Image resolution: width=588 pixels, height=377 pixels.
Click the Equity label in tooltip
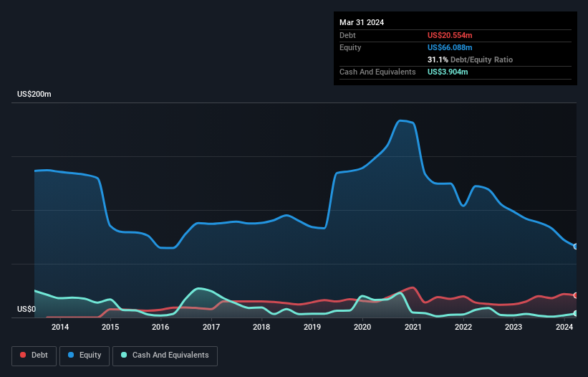click(350, 47)
